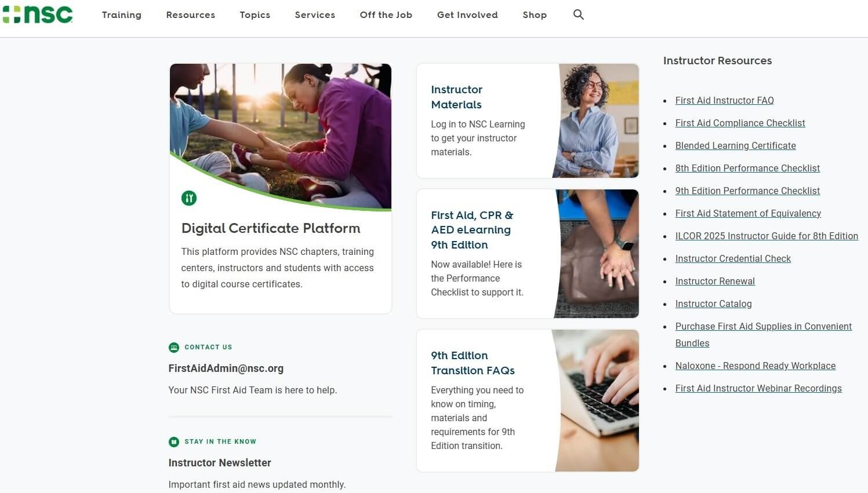Open Instructor Credential Check link
This screenshot has width=868, height=493.
tap(733, 258)
